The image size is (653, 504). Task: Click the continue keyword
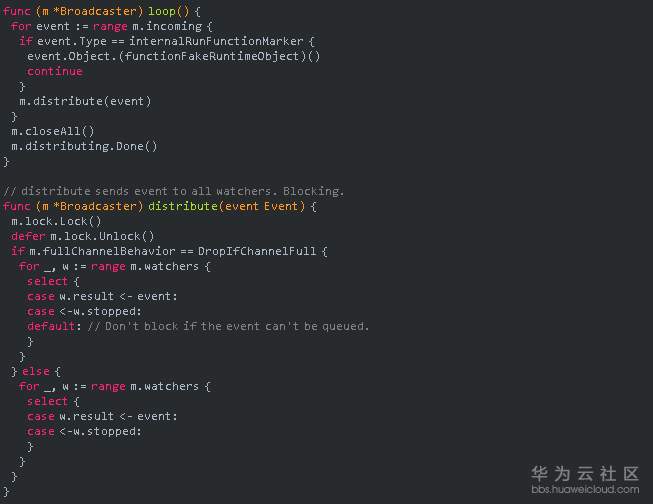pyautogui.click(x=55, y=71)
